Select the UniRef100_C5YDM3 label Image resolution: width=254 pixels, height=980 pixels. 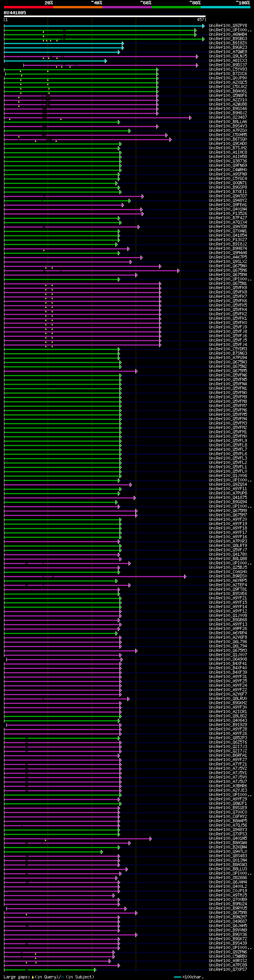(x=228, y=349)
